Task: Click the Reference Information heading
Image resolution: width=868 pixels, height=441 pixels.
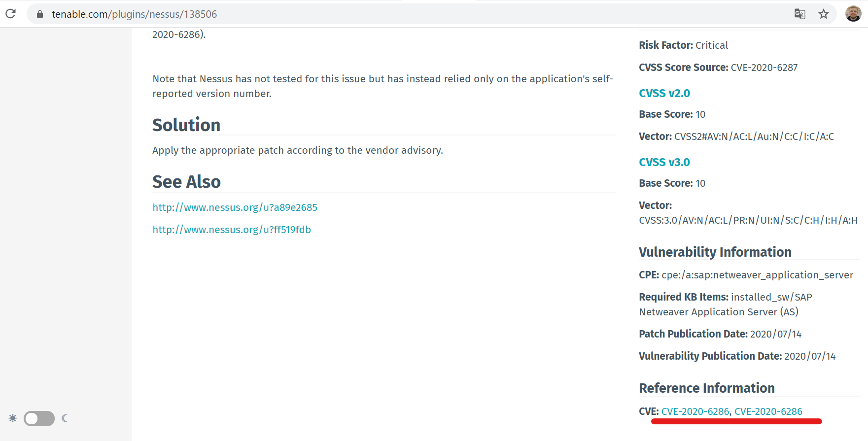Action: [707, 388]
